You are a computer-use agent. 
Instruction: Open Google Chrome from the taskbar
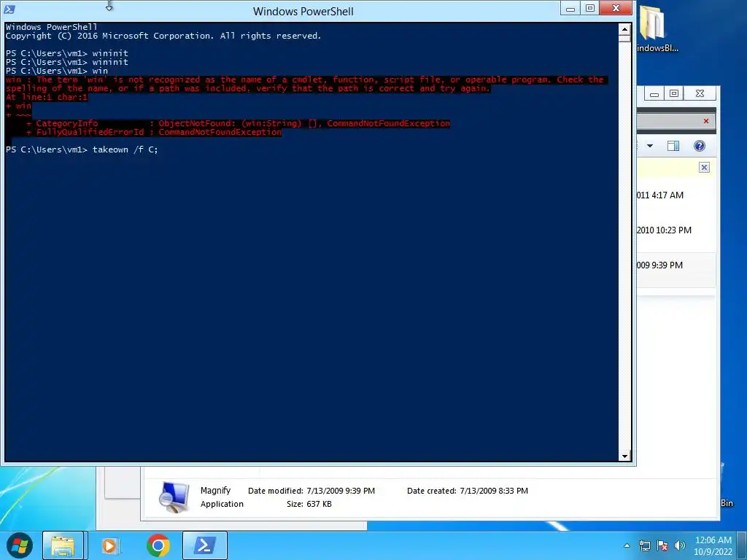[158, 545]
